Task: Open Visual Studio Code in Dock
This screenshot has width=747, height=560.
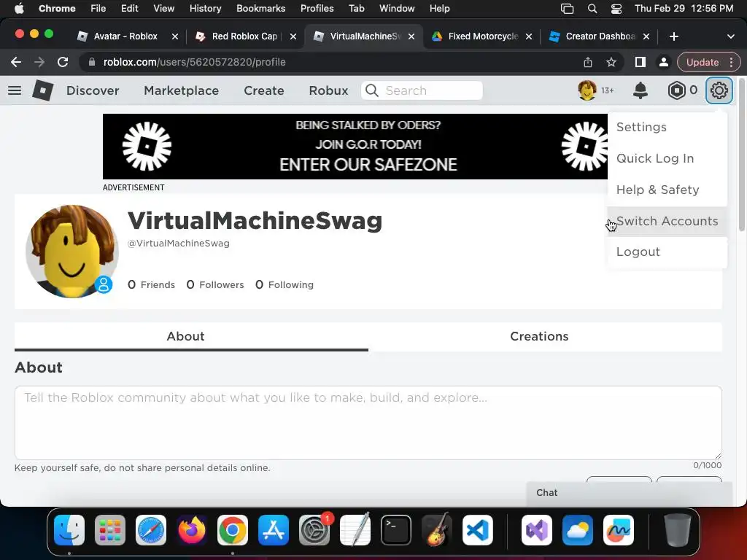Action: [x=477, y=530]
